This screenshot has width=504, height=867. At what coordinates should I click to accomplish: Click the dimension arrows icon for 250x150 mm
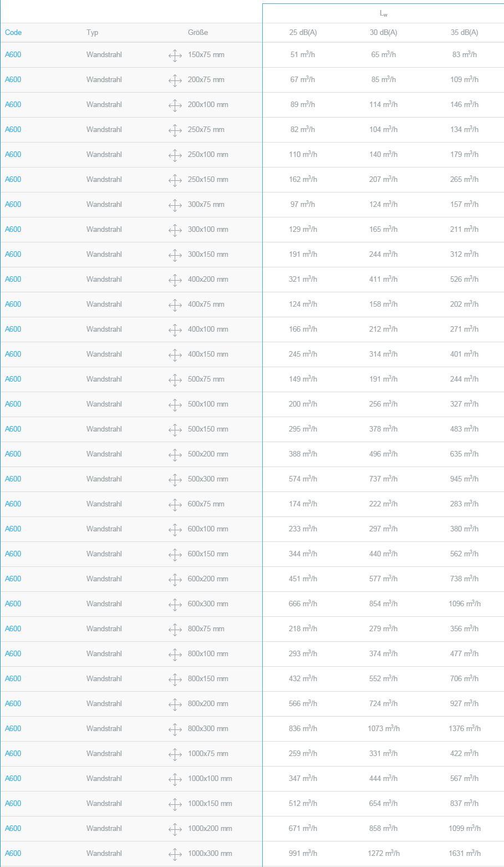click(175, 180)
